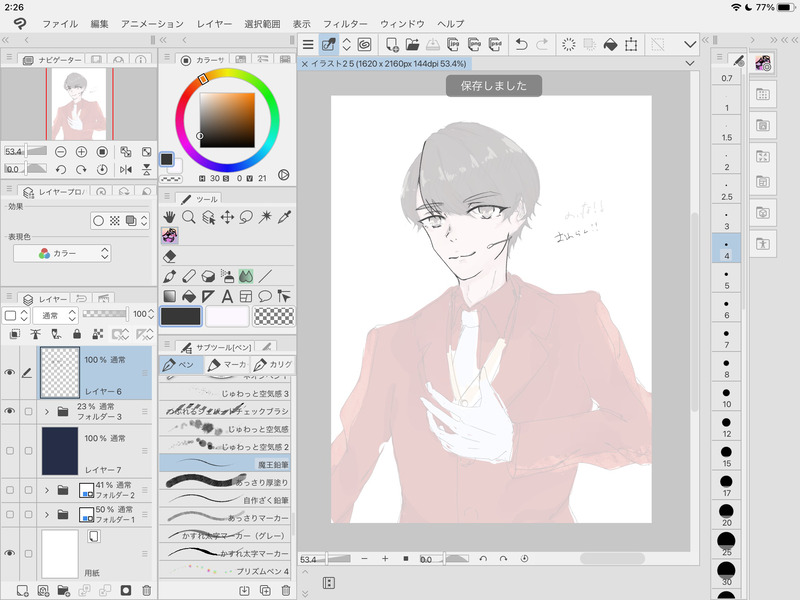This screenshot has width=800, height=600.
Task: Hide Folder 3 with its eye icon
Action: click(9, 411)
